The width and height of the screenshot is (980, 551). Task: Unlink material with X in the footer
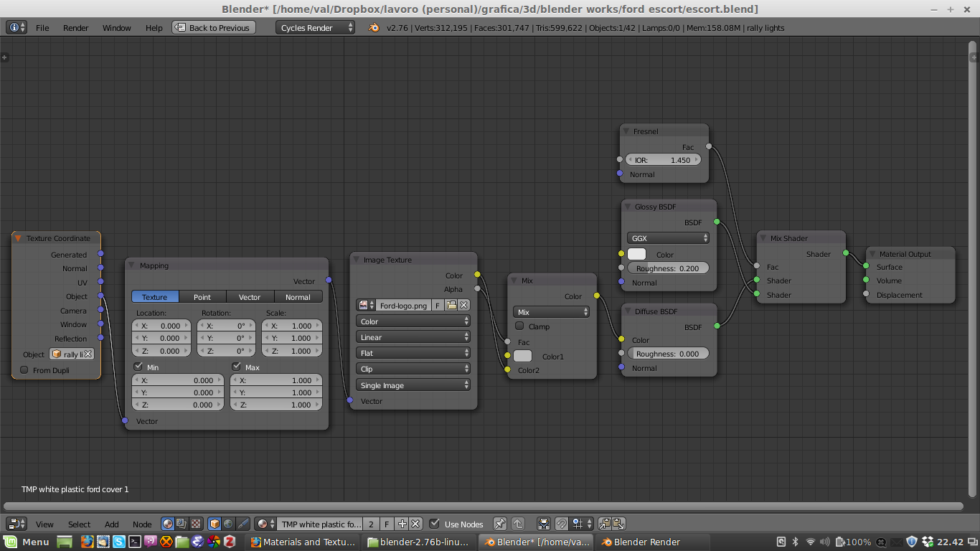click(415, 524)
